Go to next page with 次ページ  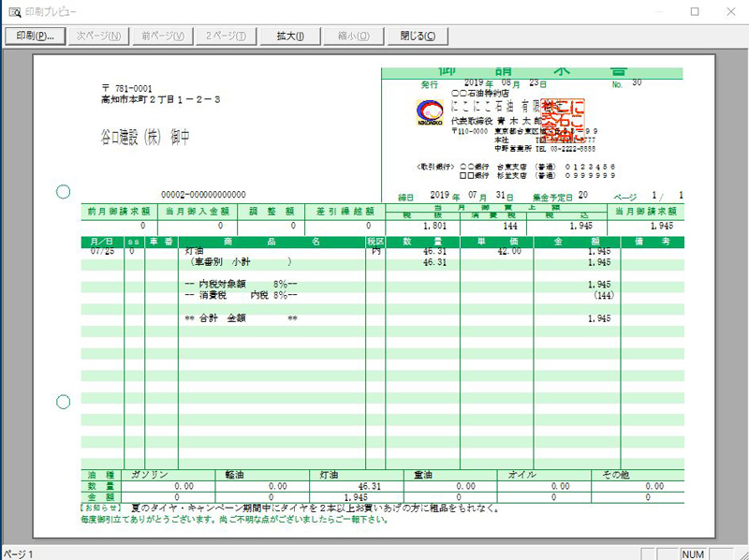coord(98,37)
